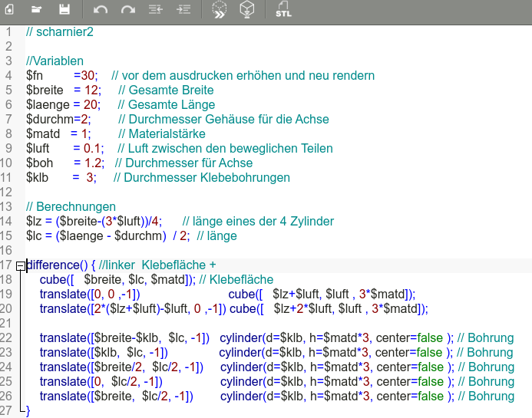Click the '// Berechnungen' comment
This screenshot has width=532, height=418.
[x=71, y=207]
